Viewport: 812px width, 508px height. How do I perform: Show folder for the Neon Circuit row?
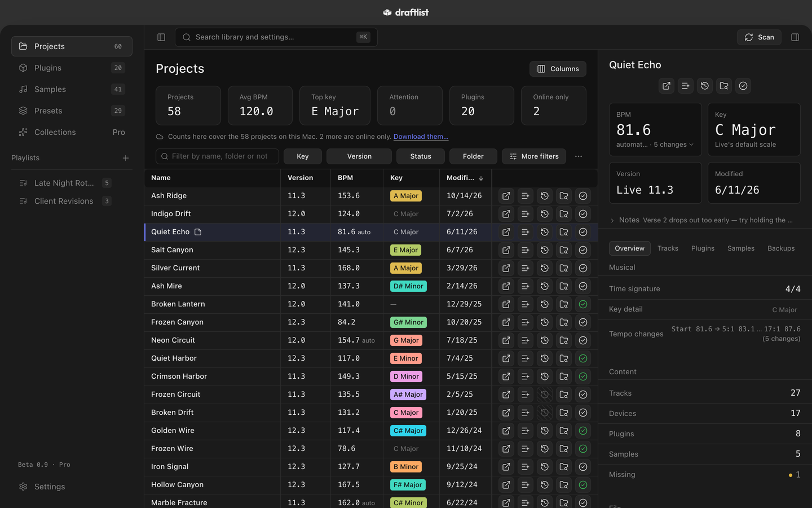tap(564, 340)
